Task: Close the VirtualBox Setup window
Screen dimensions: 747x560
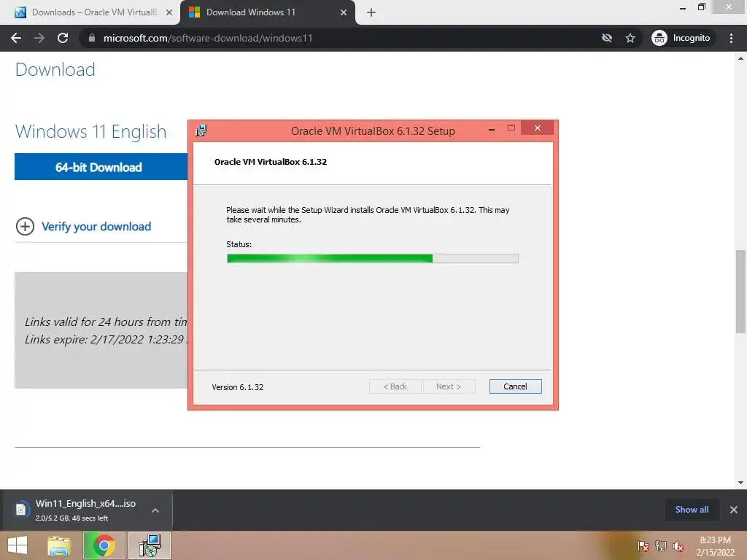Action: point(538,128)
